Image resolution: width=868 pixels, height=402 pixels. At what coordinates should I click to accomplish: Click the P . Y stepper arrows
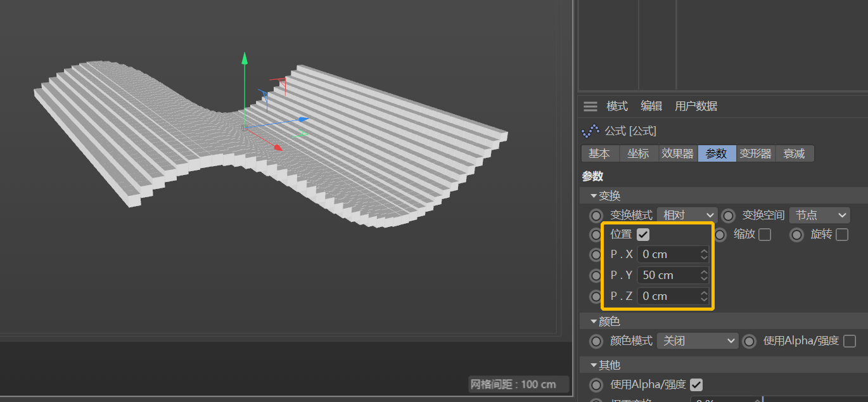coord(704,275)
